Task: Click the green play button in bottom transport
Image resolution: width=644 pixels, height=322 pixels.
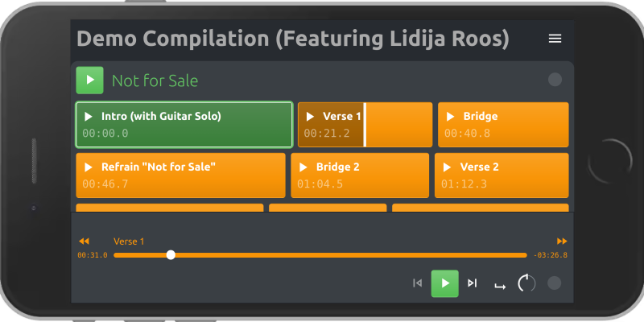Action: click(x=445, y=283)
